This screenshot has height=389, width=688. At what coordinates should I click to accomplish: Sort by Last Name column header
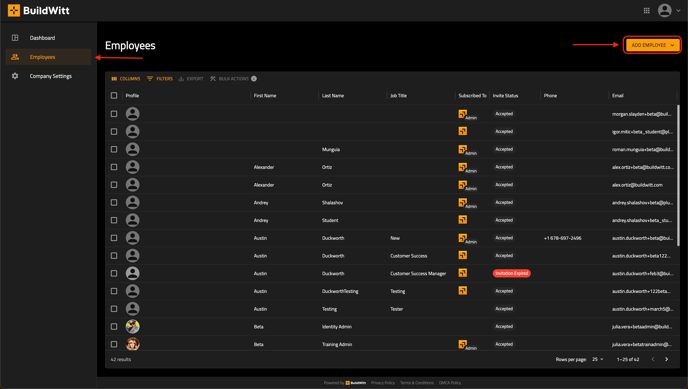tap(333, 96)
